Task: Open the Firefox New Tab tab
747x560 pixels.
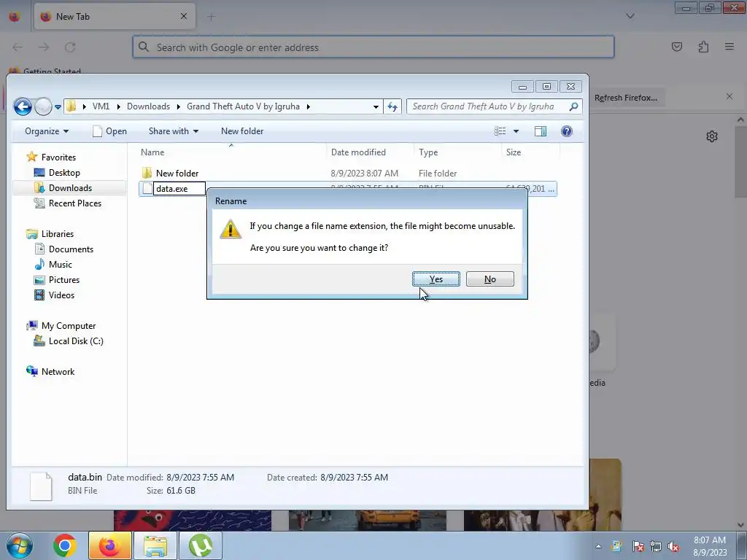Action: [x=115, y=17]
